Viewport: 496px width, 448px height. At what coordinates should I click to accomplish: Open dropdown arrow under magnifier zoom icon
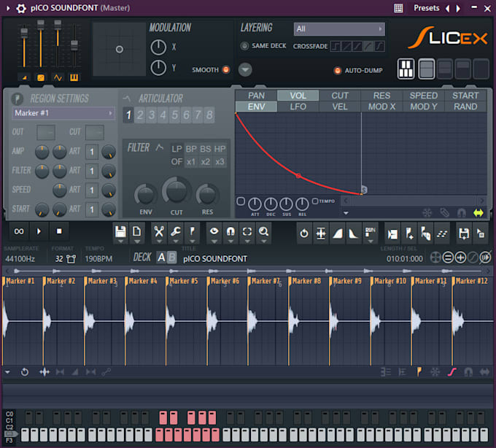coord(263,242)
